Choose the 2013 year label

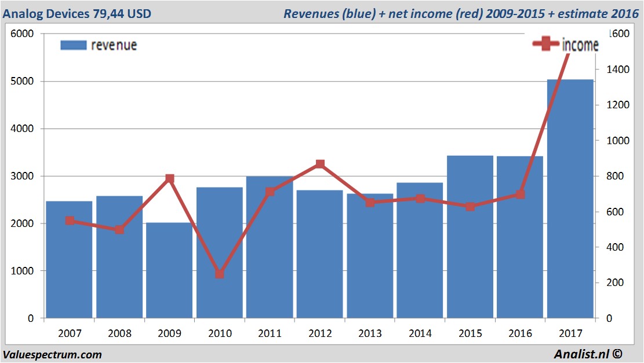pos(370,333)
